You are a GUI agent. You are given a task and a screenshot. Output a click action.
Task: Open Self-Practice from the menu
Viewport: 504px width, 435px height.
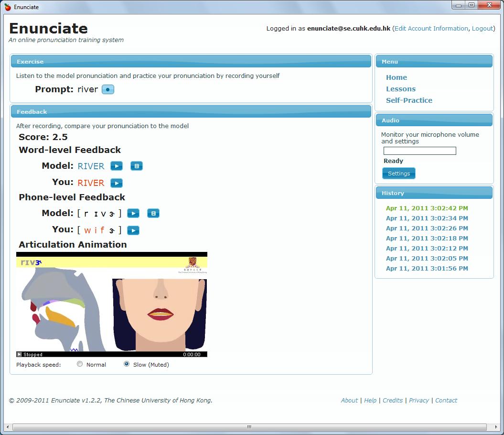point(409,100)
